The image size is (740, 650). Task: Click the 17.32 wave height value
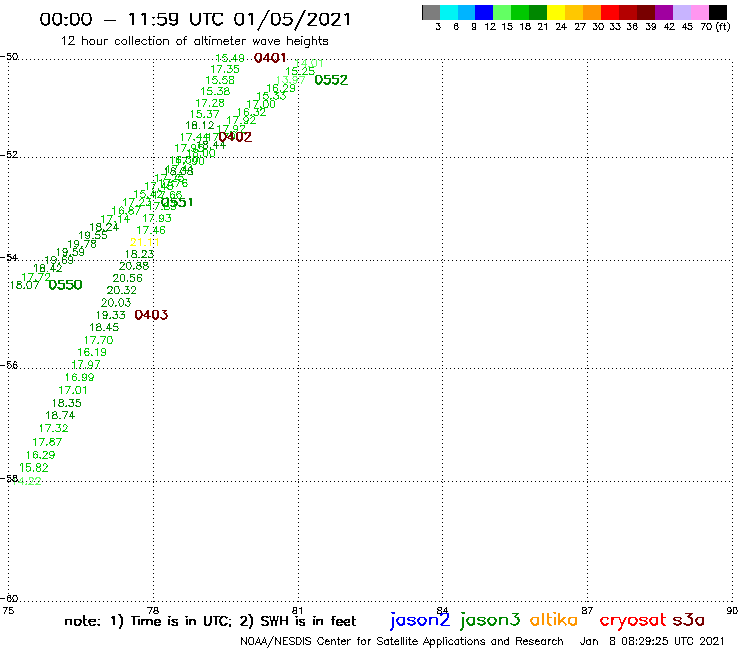tap(53, 428)
